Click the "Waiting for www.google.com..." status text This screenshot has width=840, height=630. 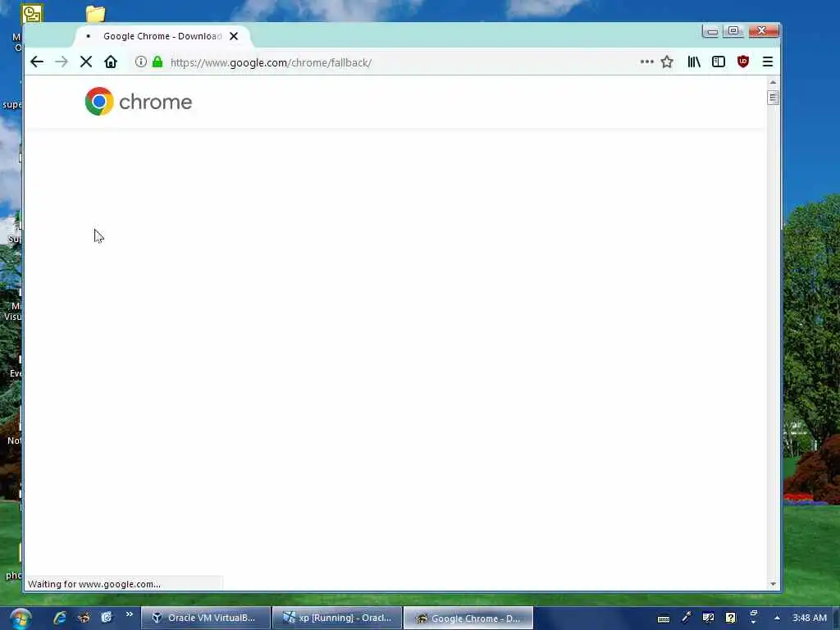(x=94, y=584)
